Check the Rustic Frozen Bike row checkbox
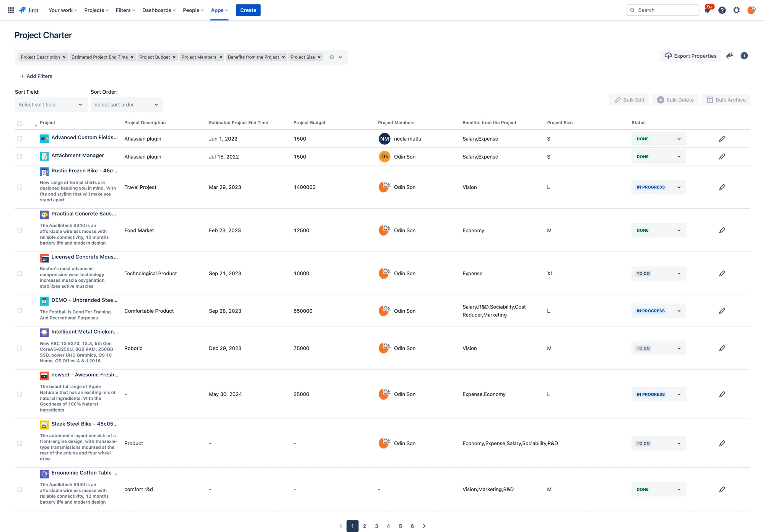The width and height of the screenshot is (765, 532). click(20, 187)
